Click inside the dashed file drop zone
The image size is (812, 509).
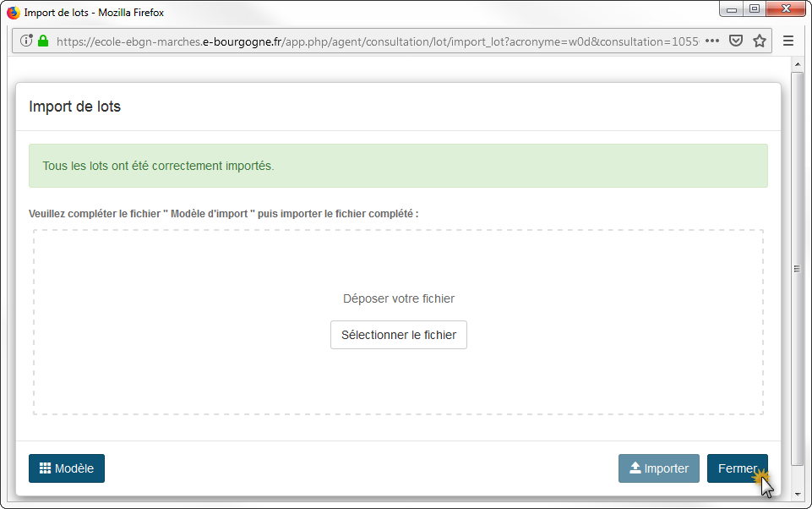coord(398,262)
